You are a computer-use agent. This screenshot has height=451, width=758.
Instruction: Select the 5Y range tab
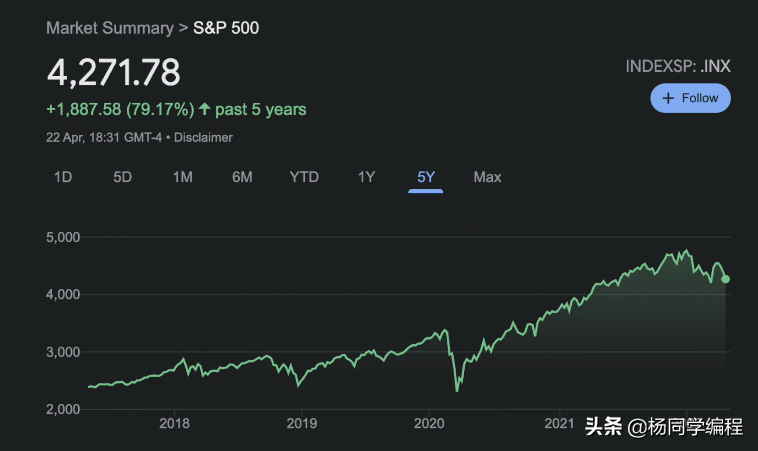tap(426, 177)
